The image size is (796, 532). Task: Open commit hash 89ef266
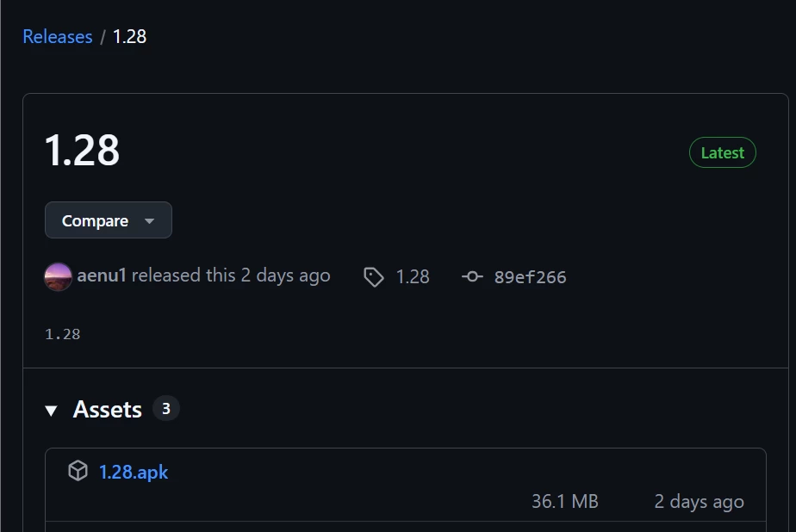tap(530, 277)
